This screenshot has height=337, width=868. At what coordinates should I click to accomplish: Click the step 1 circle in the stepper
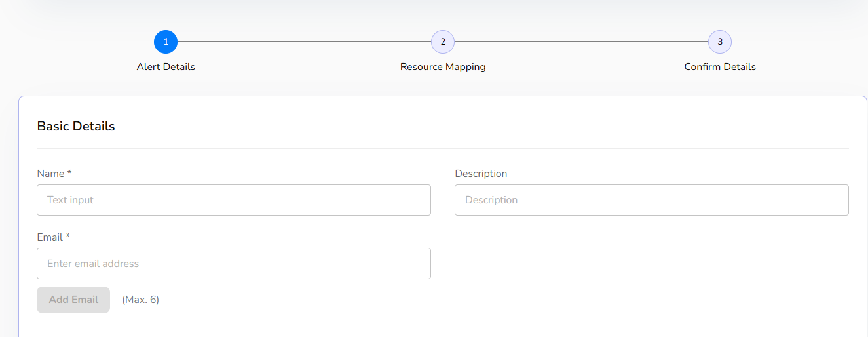point(166,42)
